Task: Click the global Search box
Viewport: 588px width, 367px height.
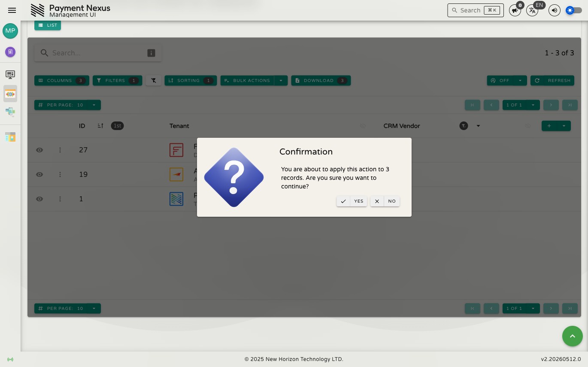Action: pos(476,10)
